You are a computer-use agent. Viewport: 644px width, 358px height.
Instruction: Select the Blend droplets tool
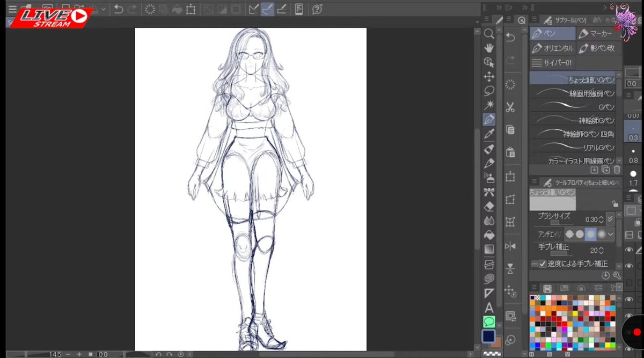point(489,221)
